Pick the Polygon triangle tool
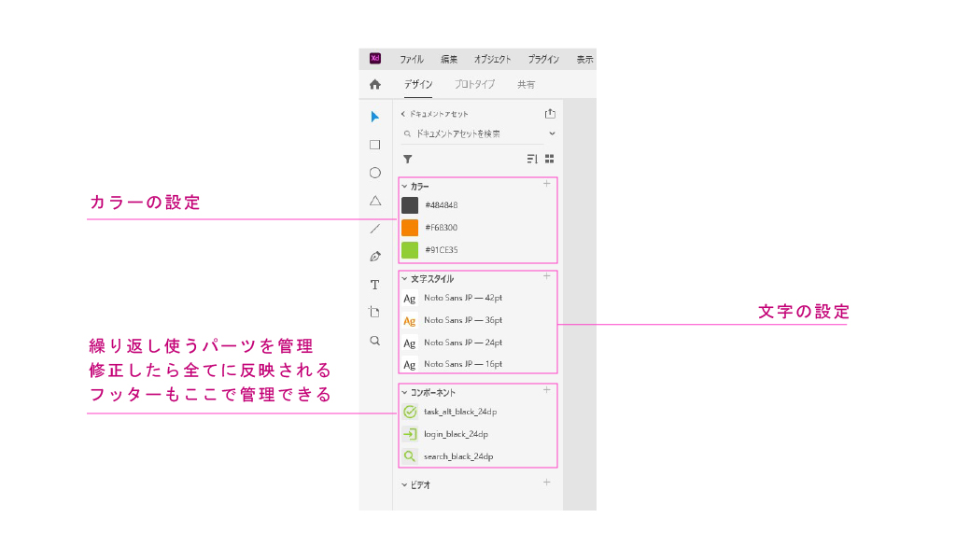Viewport: 956px width, 560px height. pos(375,201)
